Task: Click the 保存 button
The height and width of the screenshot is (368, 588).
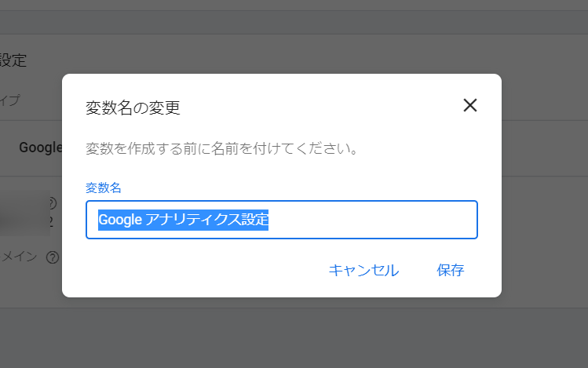Action: (x=451, y=270)
